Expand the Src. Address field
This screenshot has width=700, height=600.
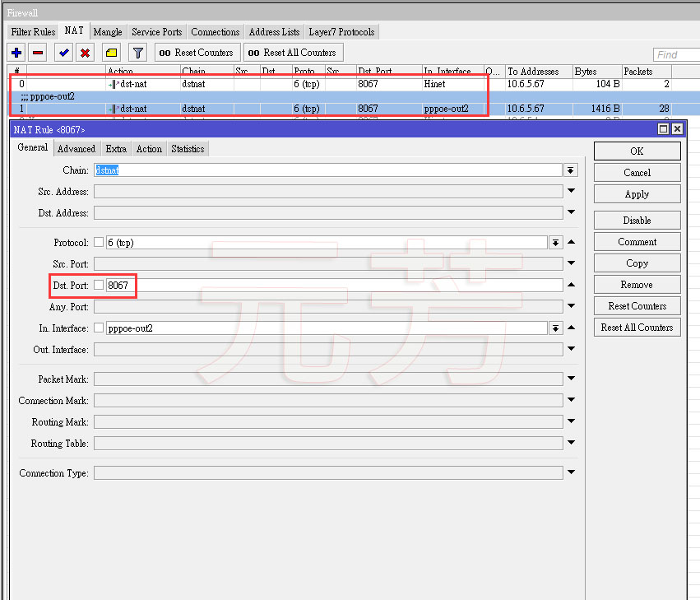[x=572, y=191]
